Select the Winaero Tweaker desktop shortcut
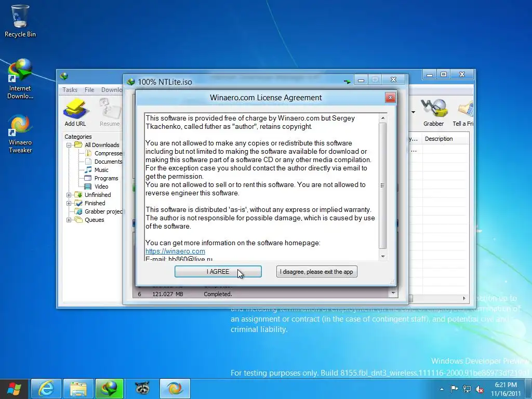The height and width of the screenshot is (399, 532). pos(20,134)
